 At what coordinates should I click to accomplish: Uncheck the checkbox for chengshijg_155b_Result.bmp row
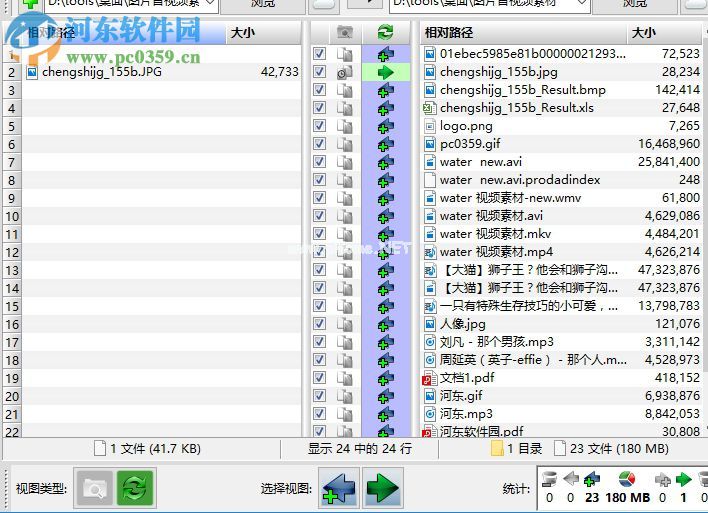(x=319, y=90)
